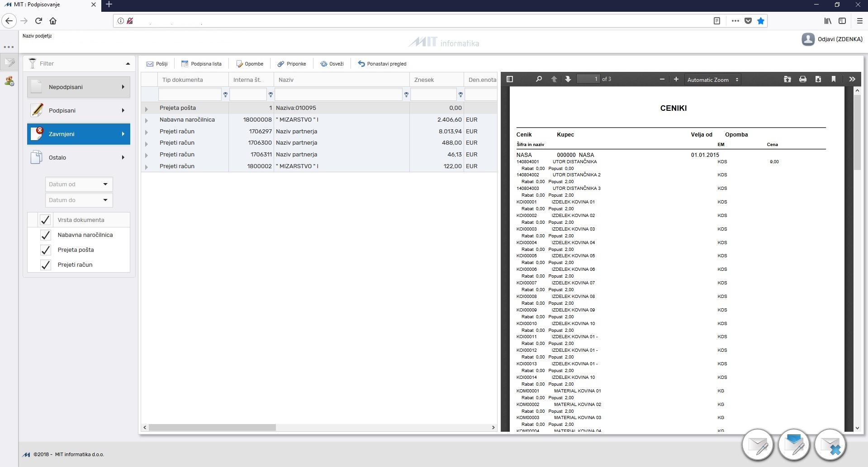Click the Pošlji envelope toolbar button
Viewport: 868px width, 467px height.
[157, 64]
